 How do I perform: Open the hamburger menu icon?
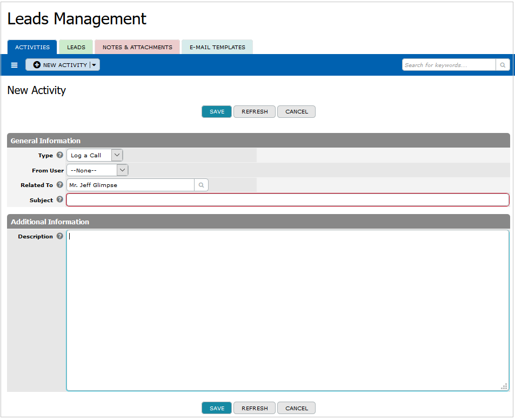[x=14, y=65]
